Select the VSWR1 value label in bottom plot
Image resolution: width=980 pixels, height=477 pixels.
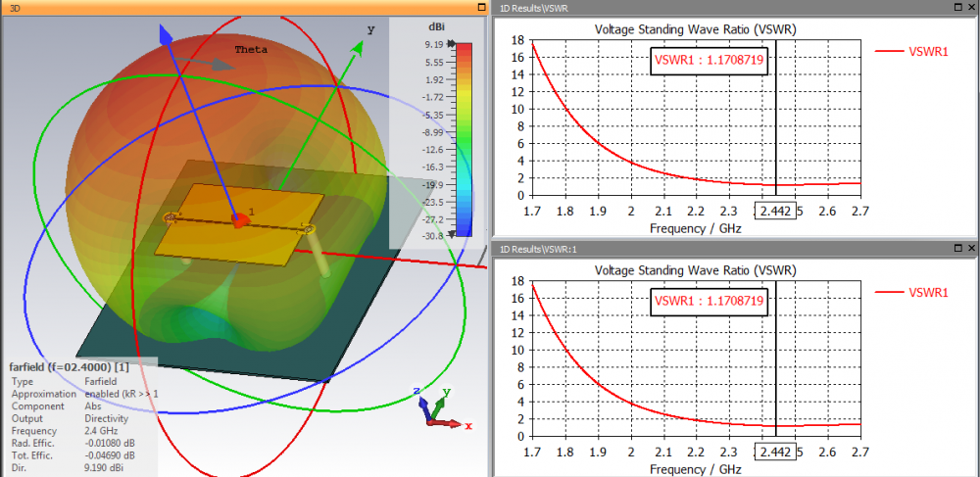click(709, 302)
